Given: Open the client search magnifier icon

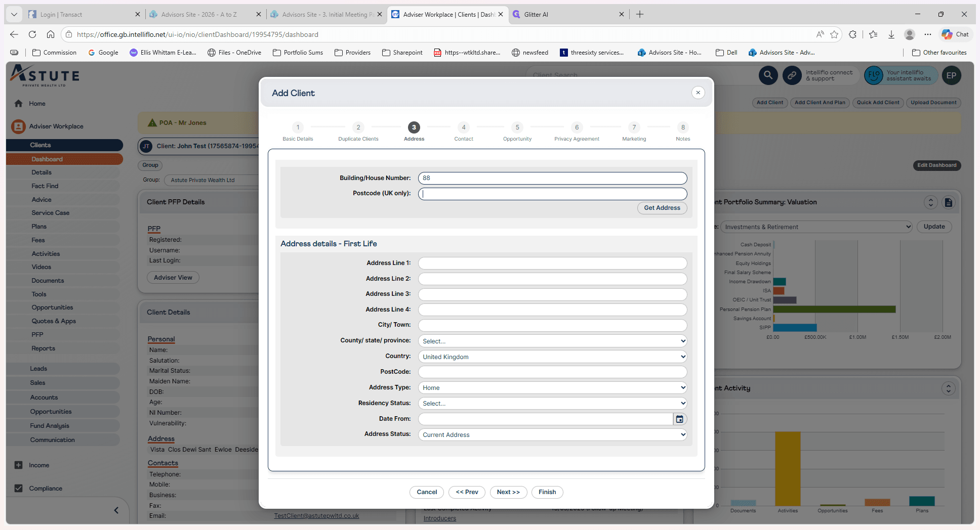Looking at the screenshot, I should pos(768,75).
